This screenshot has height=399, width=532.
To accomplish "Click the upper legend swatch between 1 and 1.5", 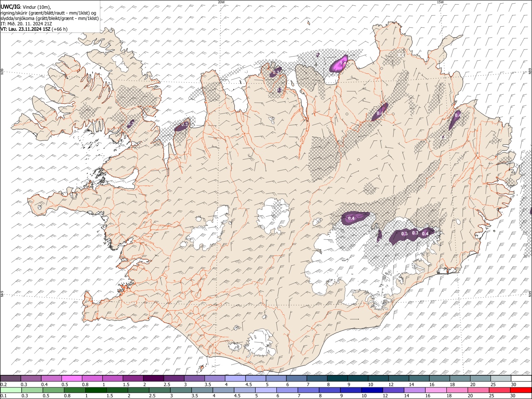I will tap(113, 378).
